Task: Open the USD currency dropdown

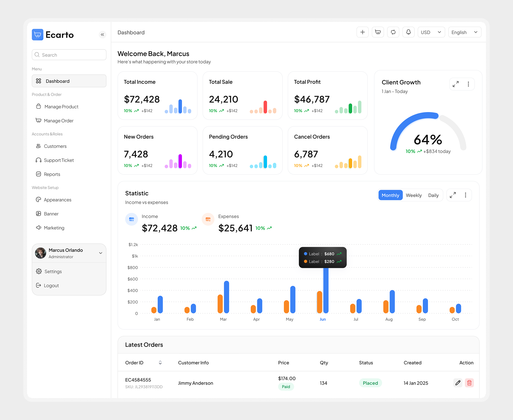Action: pyautogui.click(x=431, y=32)
